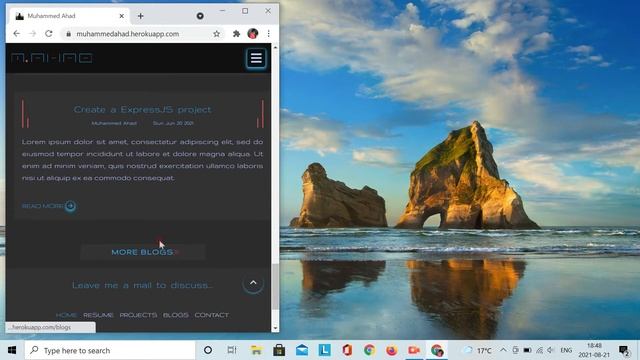This screenshot has width=640, height=360.
Task: Minimize the Chrome window
Action: (222, 11)
